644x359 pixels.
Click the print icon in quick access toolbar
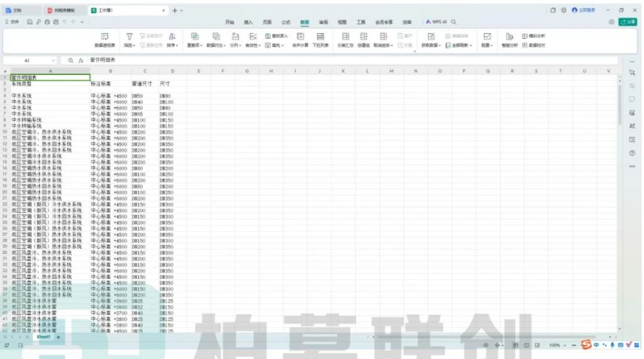[x=48, y=22]
